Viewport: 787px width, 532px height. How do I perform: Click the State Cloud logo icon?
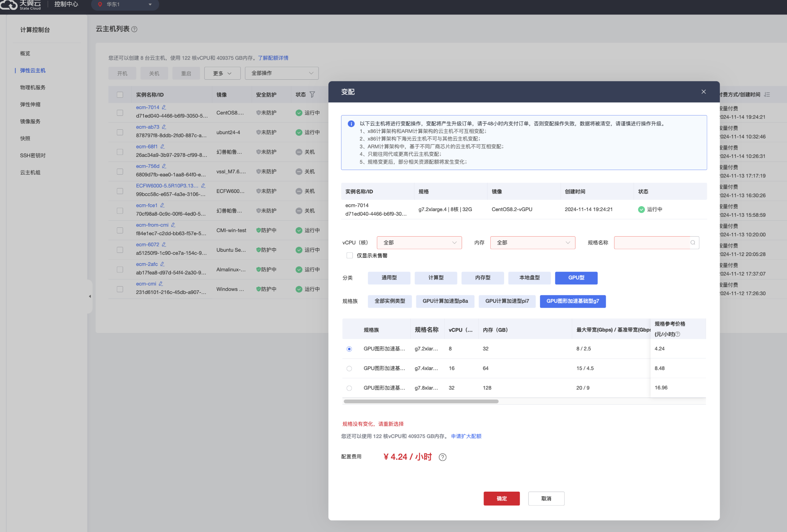coord(9,5)
